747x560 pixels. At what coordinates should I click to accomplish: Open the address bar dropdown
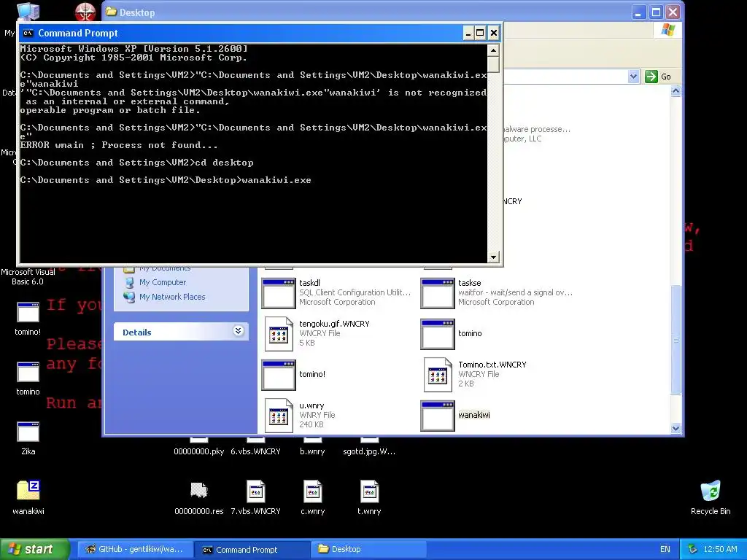(633, 76)
